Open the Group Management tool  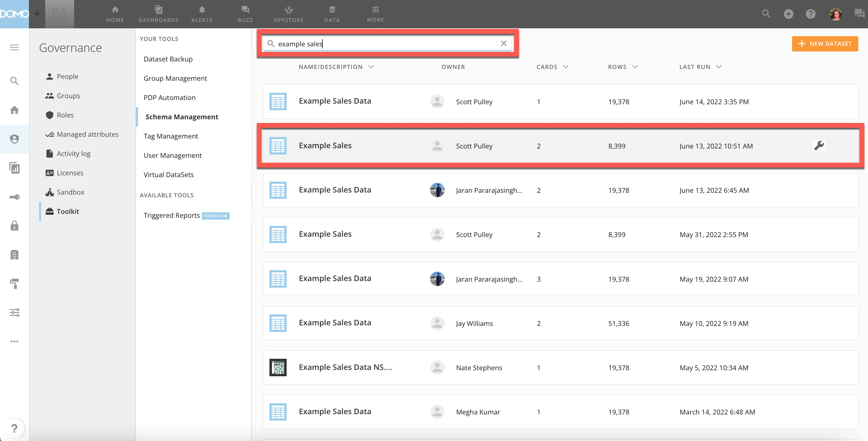175,78
